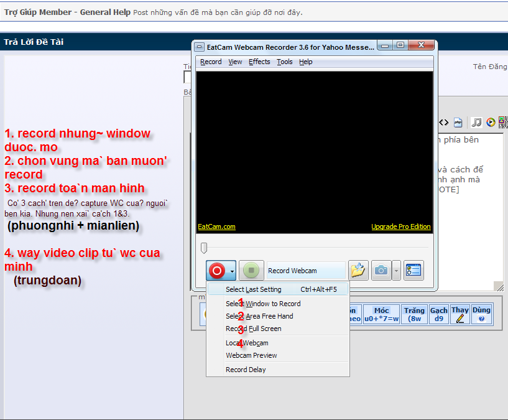The height and width of the screenshot is (420, 508).
Task: Click the Upgrade Pro Edition link
Action: [400, 226]
